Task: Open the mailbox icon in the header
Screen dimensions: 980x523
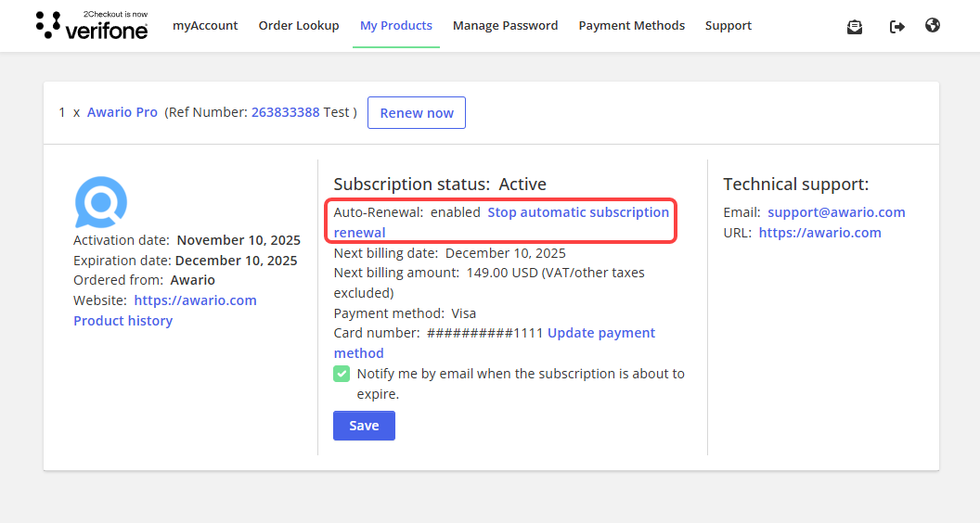Action: click(855, 27)
